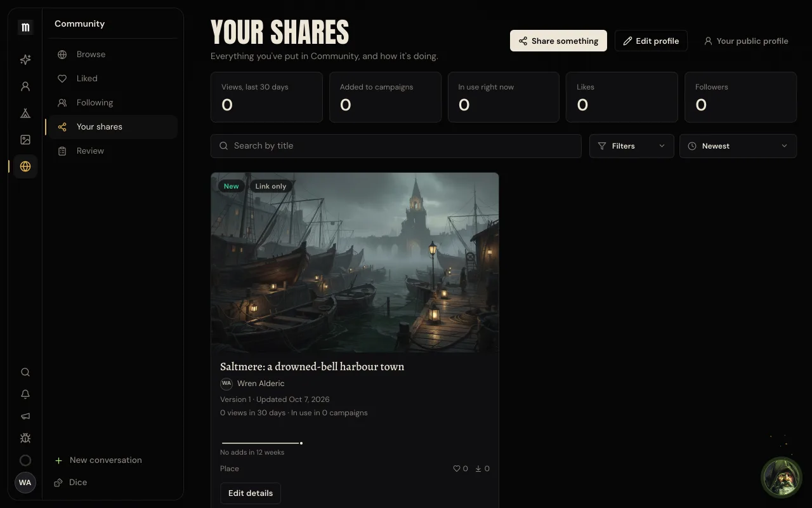Open Your public profile link

coord(746,41)
